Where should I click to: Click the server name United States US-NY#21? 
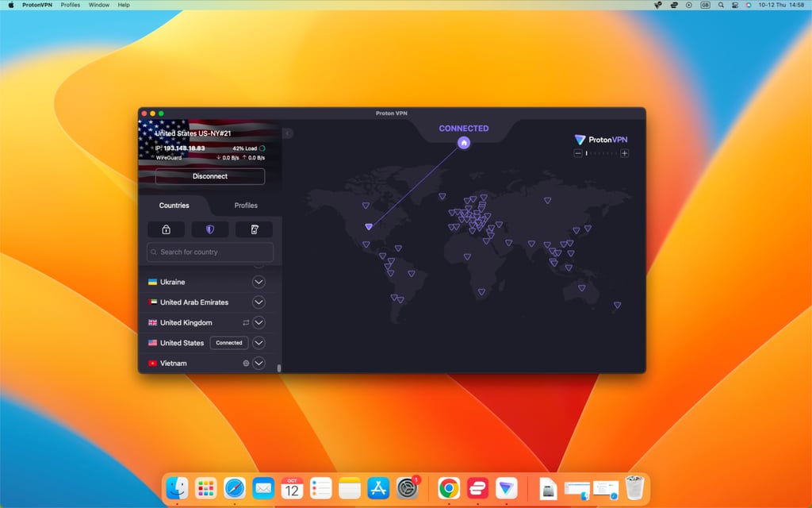click(x=193, y=133)
